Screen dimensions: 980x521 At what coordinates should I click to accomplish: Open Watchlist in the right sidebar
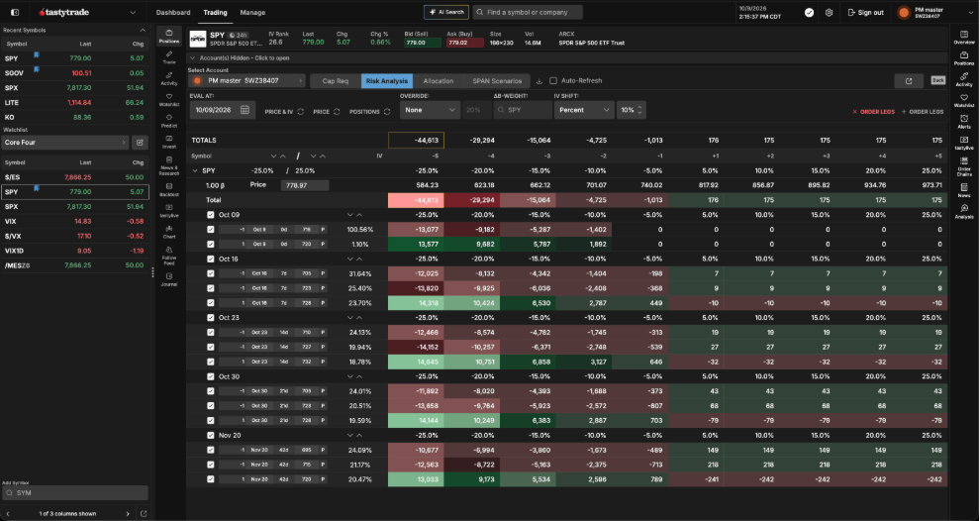pos(964,101)
